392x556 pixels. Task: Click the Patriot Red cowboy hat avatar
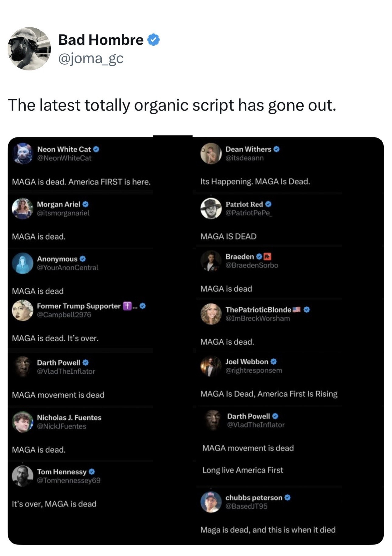tap(211, 208)
